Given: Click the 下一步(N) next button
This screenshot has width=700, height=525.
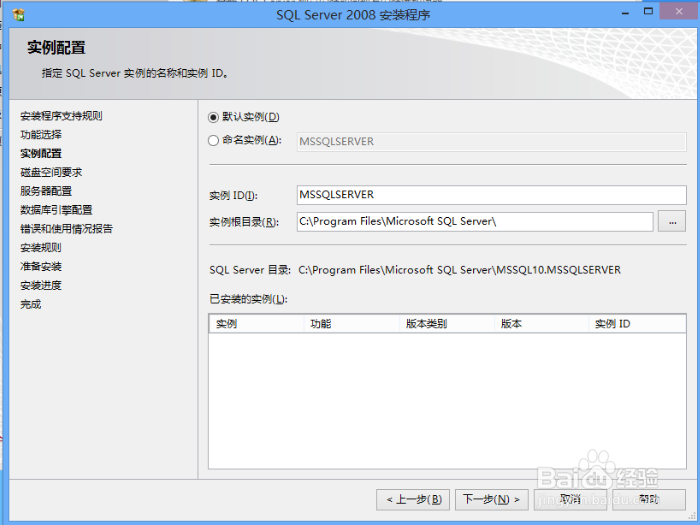Looking at the screenshot, I should 492,500.
